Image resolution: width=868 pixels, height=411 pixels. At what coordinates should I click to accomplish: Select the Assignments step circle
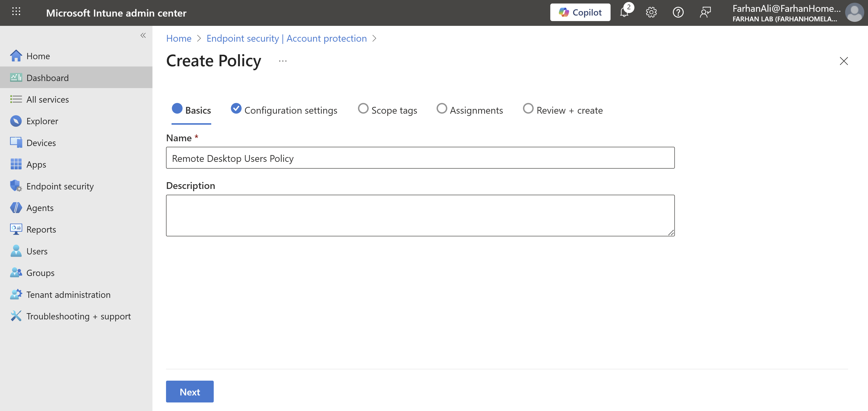pos(442,109)
